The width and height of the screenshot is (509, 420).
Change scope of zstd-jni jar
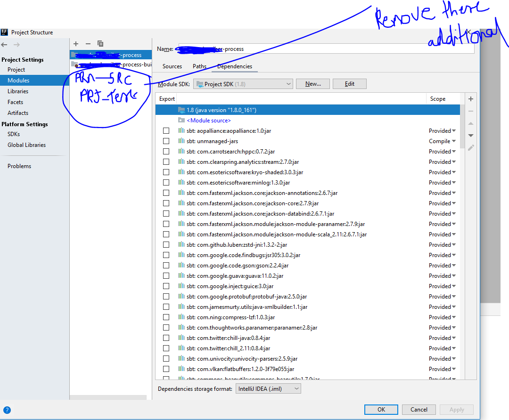coord(442,245)
